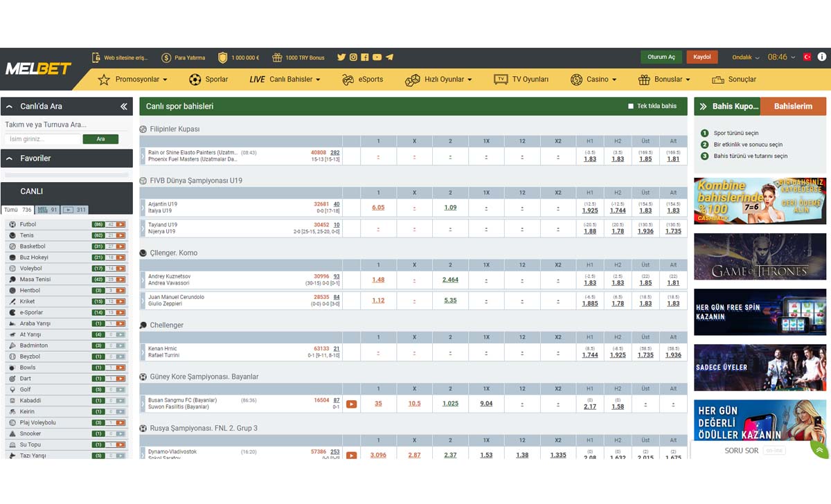Open Promosyonlar dropdown menu

132,80
